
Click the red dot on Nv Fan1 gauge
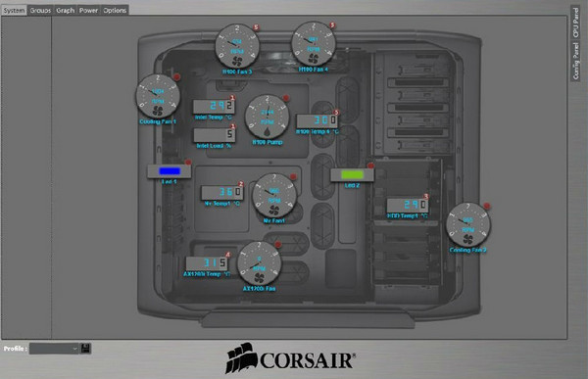click(x=293, y=176)
